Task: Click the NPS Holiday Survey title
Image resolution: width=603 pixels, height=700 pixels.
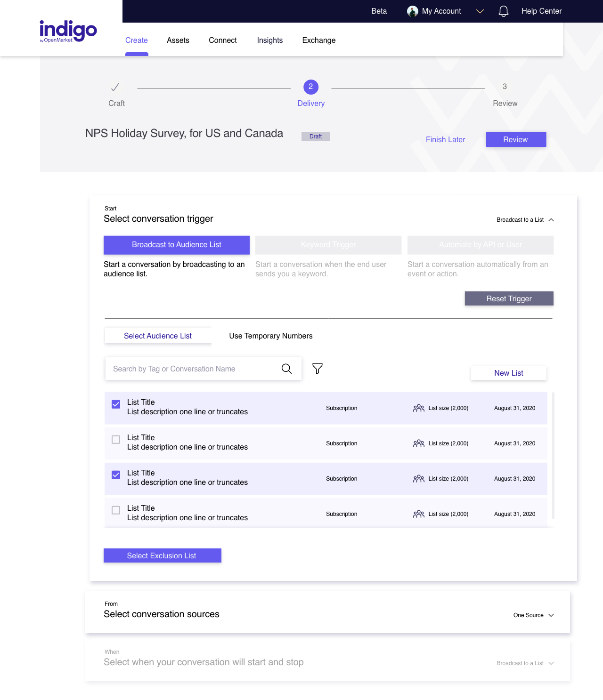Action: tap(184, 133)
